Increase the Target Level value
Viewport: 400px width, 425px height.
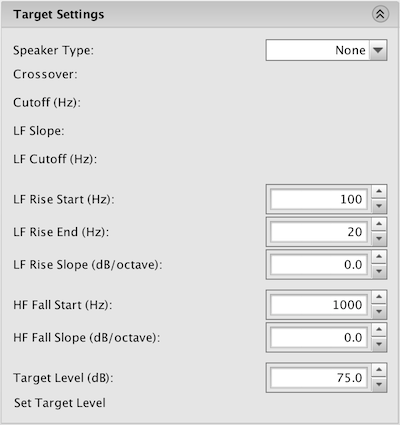(x=379, y=370)
